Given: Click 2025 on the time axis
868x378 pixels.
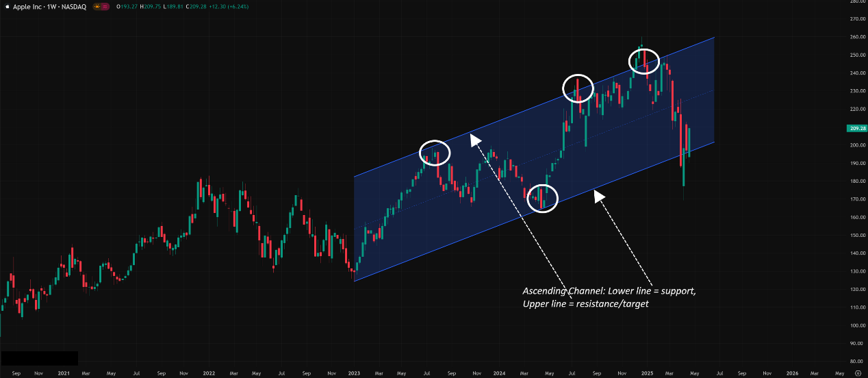Looking at the screenshot, I should 647,373.
